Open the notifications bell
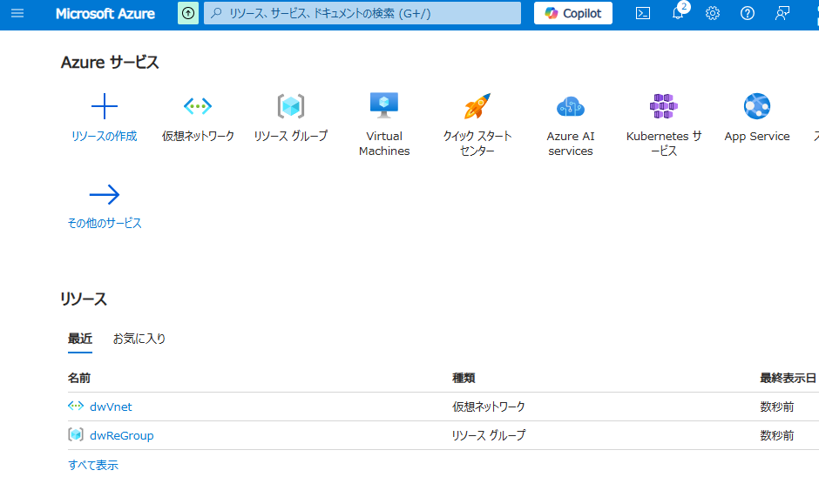Viewport: 819px width, 504px height. 678,14
